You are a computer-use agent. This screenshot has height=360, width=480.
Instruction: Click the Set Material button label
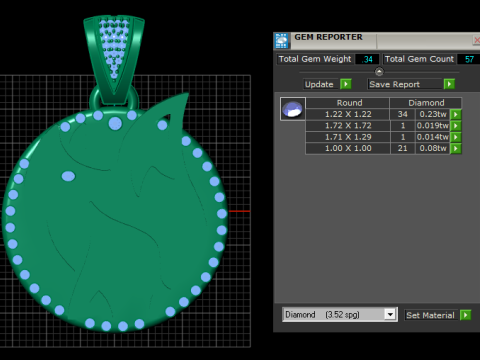[430, 315]
